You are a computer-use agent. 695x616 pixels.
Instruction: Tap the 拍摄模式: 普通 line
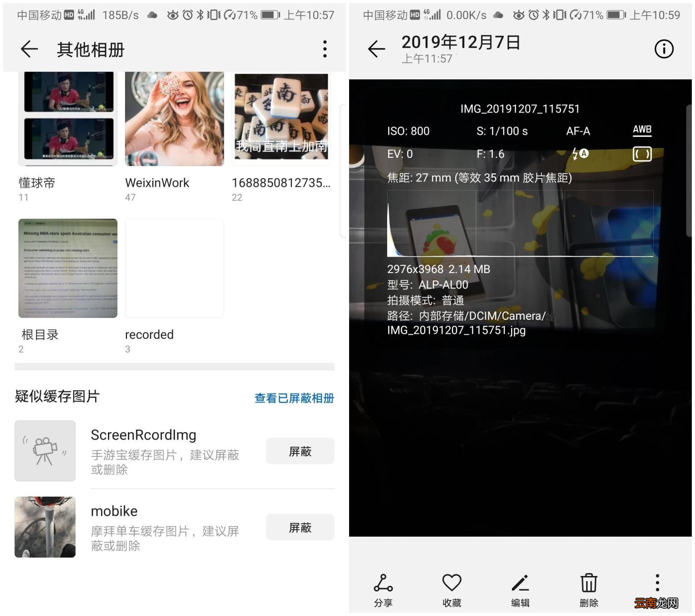click(425, 300)
